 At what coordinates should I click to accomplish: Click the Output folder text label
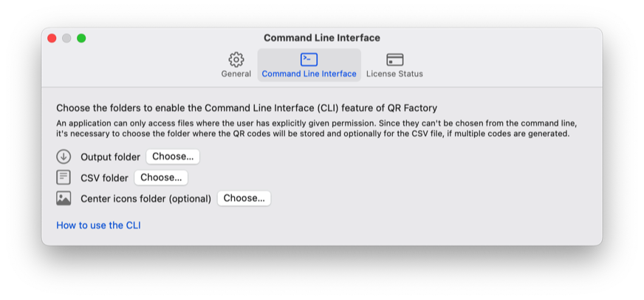click(x=111, y=157)
